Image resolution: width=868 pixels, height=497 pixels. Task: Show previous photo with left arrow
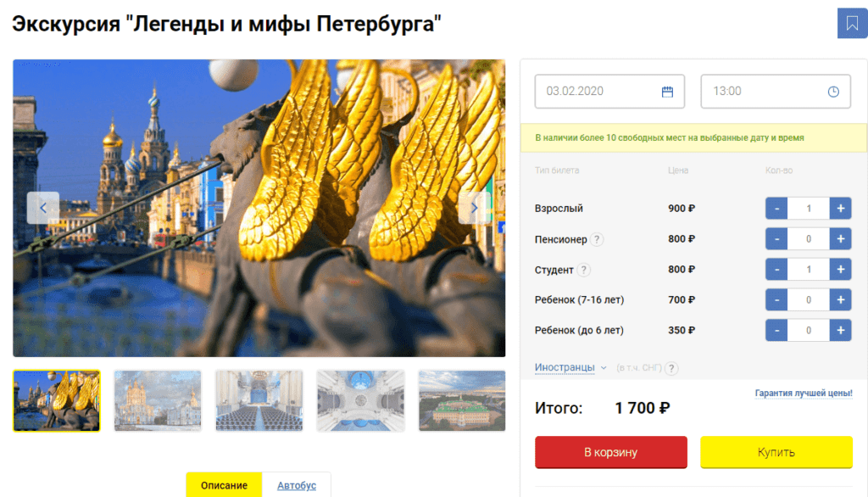[x=43, y=208]
